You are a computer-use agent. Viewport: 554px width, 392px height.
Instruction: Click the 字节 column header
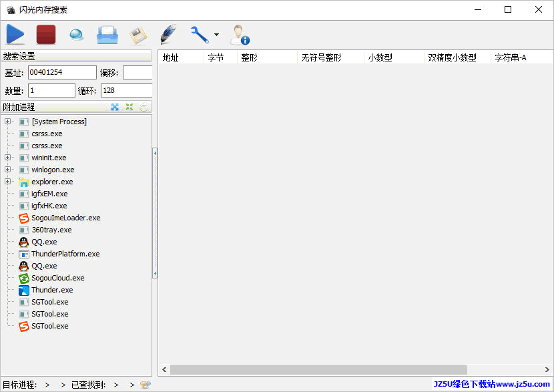pos(221,57)
